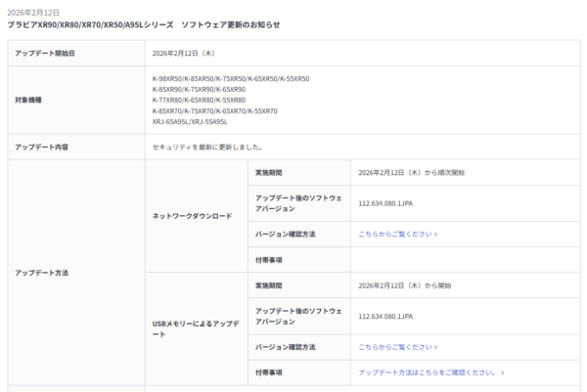The image size is (587, 392).
Task: Click the ネットワークダウンロード cell
Action: click(x=192, y=216)
